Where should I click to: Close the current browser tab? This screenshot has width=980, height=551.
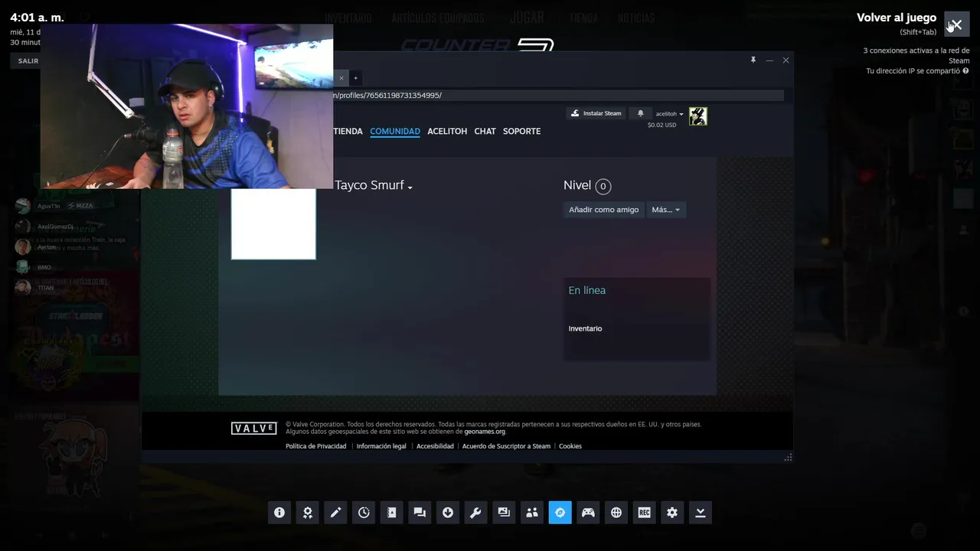(341, 77)
